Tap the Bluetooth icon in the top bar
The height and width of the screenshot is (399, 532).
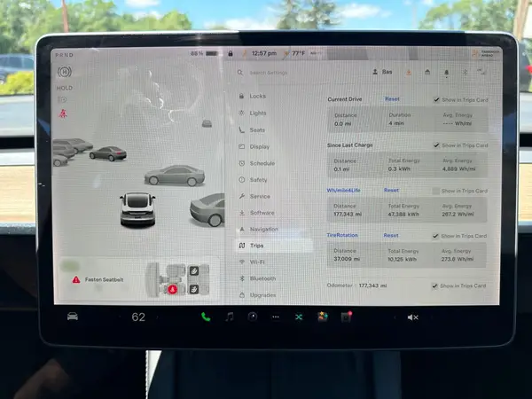tap(465, 73)
